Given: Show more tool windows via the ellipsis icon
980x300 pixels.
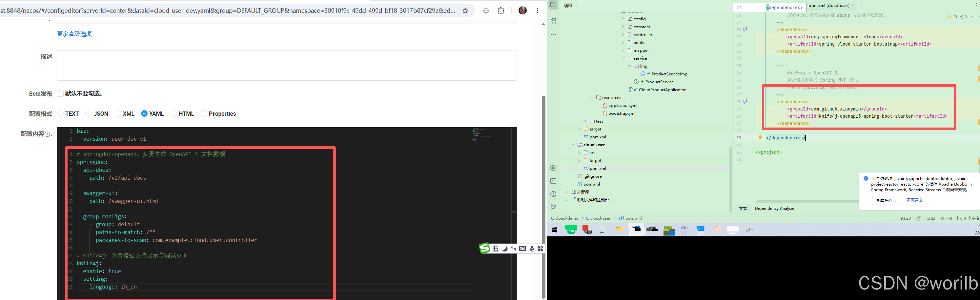Looking at the screenshot, I should pyautogui.click(x=554, y=35).
